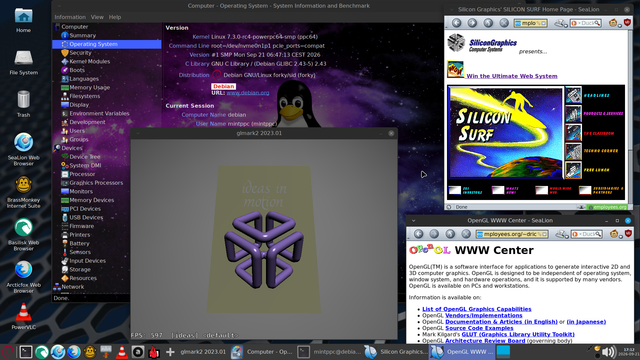Open Environment Variables entry
This screenshot has height=360, width=640.
(x=99, y=113)
